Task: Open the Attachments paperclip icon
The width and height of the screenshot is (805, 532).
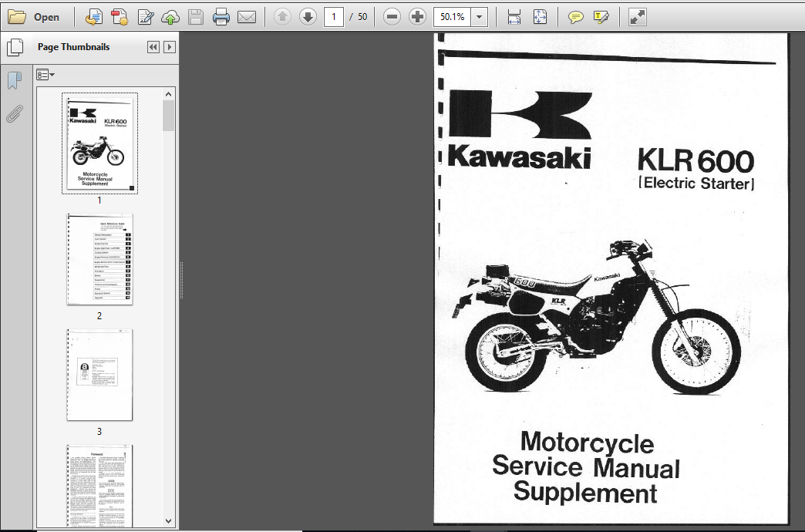Action: coord(15,113)
